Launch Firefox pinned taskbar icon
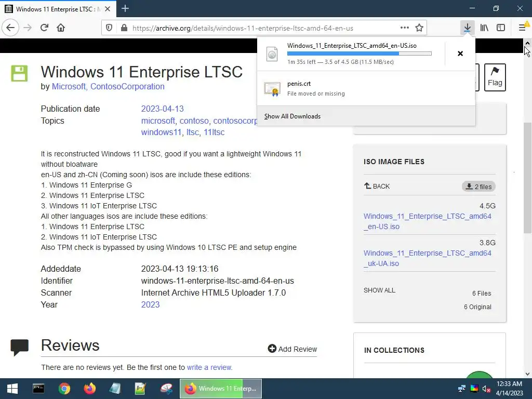 pos(89,389)
